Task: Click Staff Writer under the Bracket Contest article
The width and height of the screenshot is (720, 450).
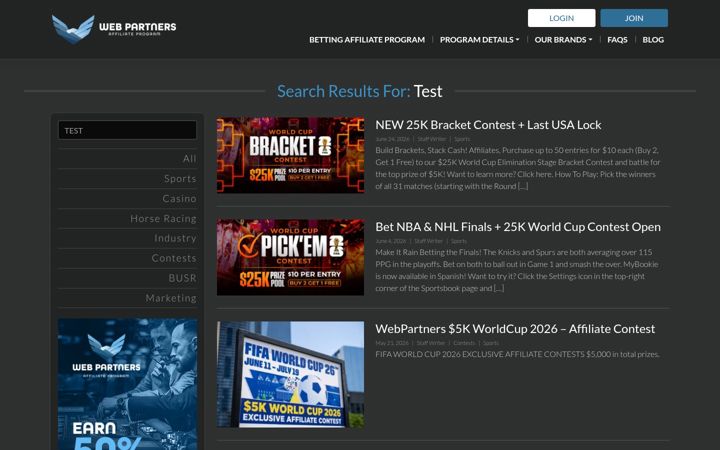Action: click(432, 139)
